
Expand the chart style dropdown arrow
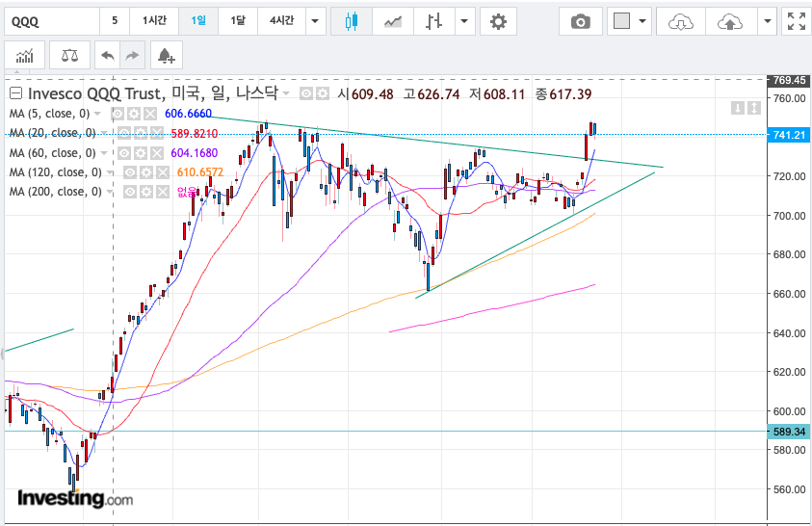[464, 21]
